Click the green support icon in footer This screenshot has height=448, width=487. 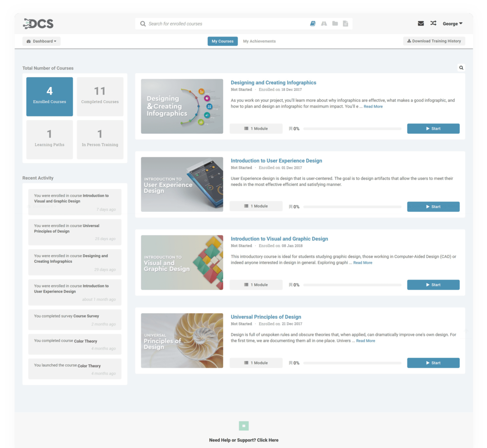pos(243,426)
